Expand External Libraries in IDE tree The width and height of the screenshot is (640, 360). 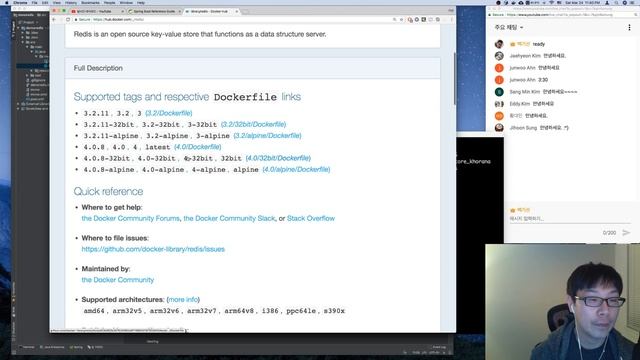[x=18, y=104]
